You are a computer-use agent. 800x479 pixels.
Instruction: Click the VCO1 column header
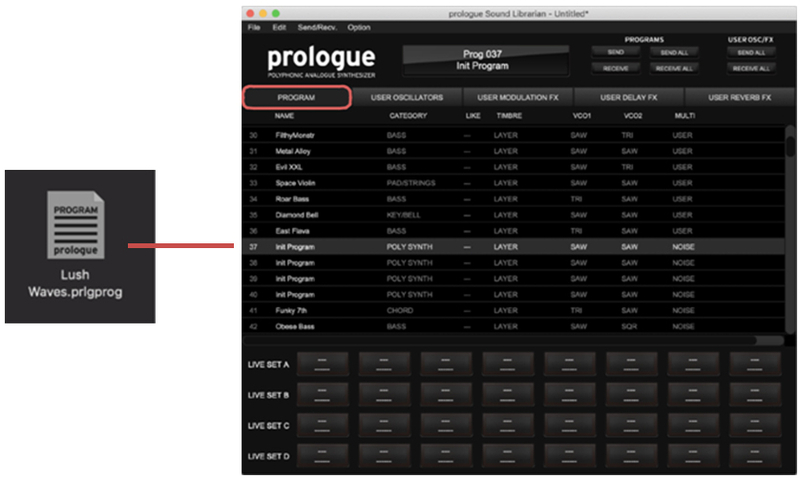(582, 116)
